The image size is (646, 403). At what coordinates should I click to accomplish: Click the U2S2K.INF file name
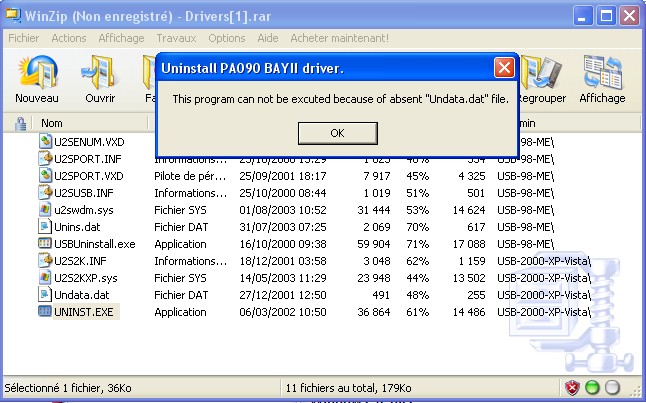[x=80, y=261]
